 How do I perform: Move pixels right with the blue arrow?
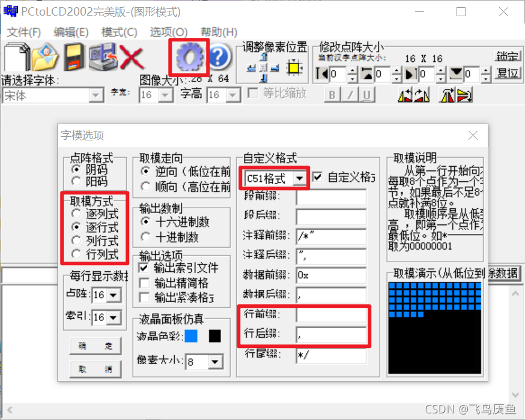(x=275, y=68)
